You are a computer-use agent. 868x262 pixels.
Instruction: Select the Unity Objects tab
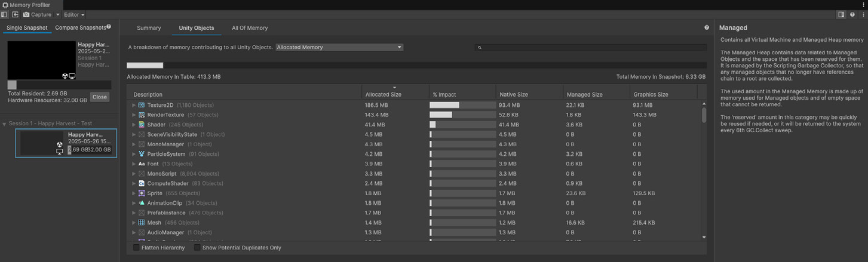197,28
